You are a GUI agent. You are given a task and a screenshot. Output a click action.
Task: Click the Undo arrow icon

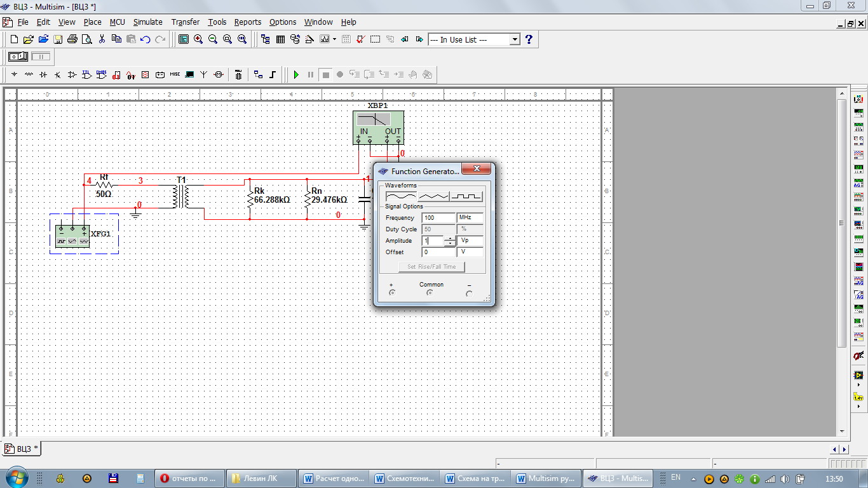(x=146, y=39)
